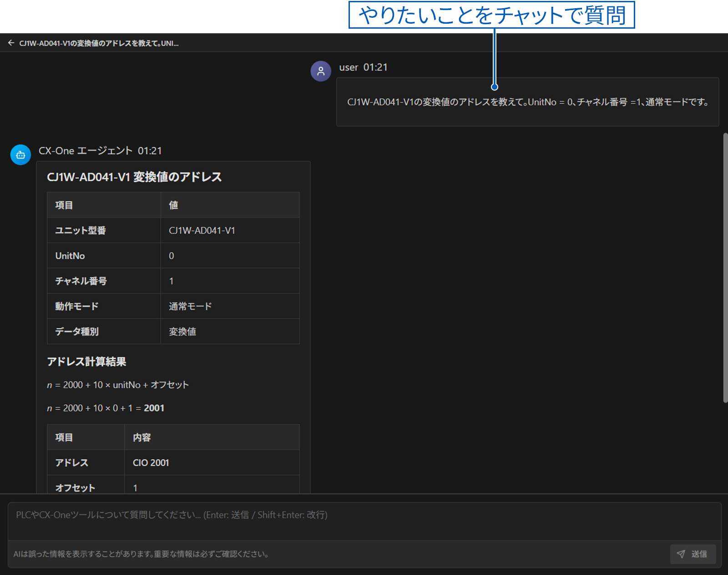Select the value cell CJ1W-AD041-V1
This screenshot has height=575, width=728.
230,230
